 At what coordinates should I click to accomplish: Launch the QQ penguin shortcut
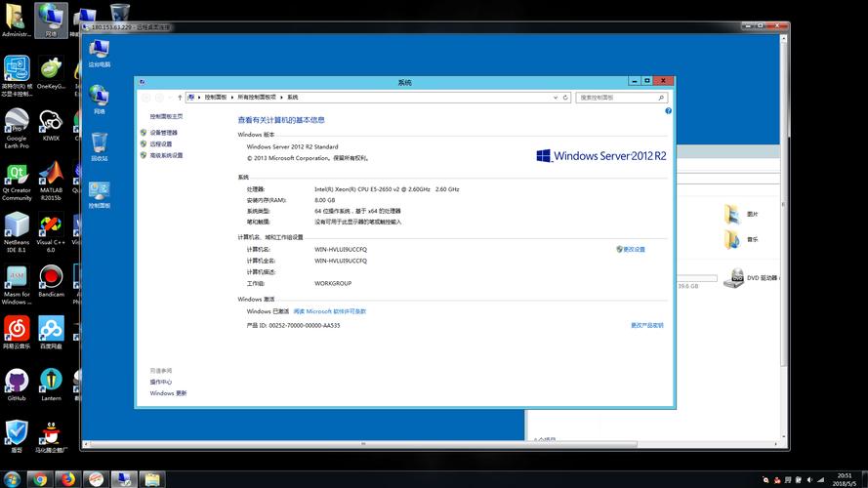(x=51, y=436)
